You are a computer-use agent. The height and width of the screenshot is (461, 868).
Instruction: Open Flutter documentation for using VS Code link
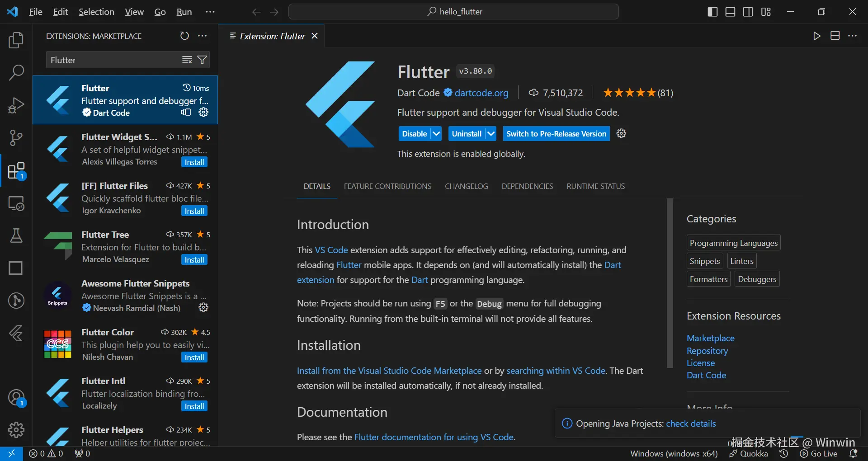click(x=434, y=437)
